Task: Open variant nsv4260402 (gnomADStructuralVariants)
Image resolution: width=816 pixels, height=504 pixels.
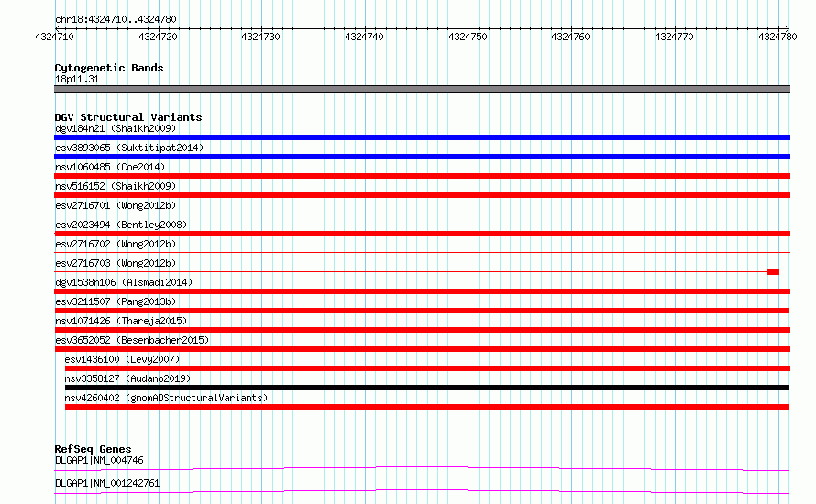Action: coord(166,398)
